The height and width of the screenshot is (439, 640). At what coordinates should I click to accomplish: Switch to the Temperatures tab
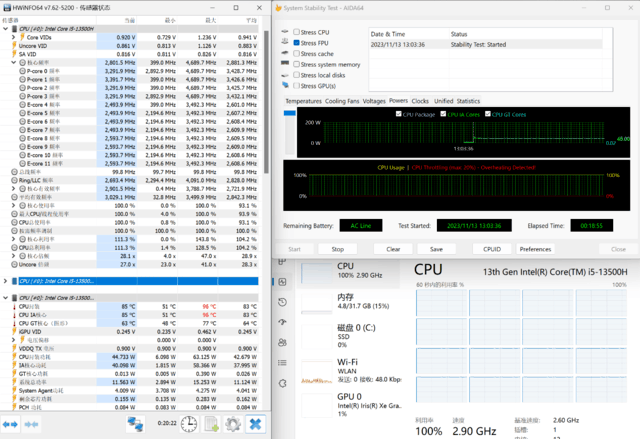tap(303, 101)
